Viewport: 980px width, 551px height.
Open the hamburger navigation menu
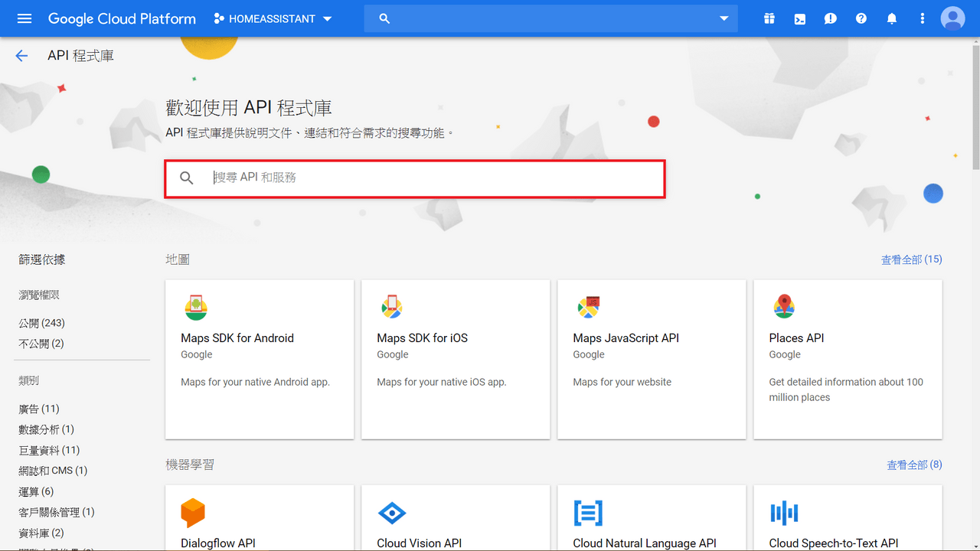(x=24, y=18)
